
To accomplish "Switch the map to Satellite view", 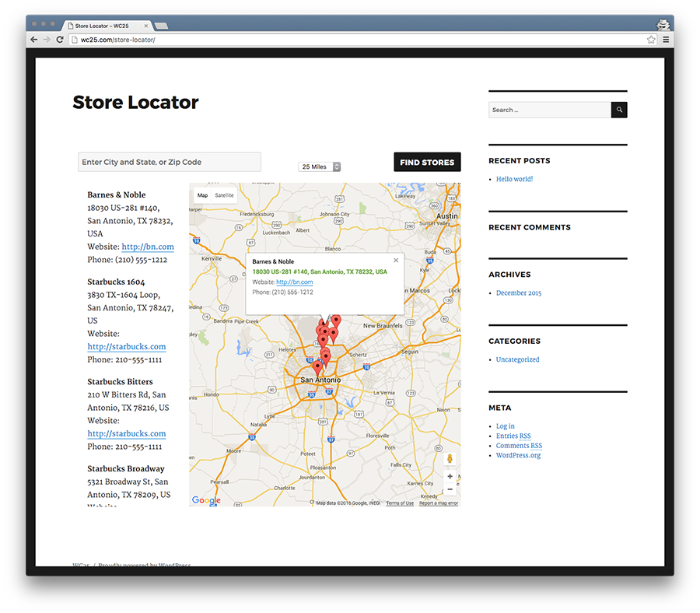I will tap(224, 195).
